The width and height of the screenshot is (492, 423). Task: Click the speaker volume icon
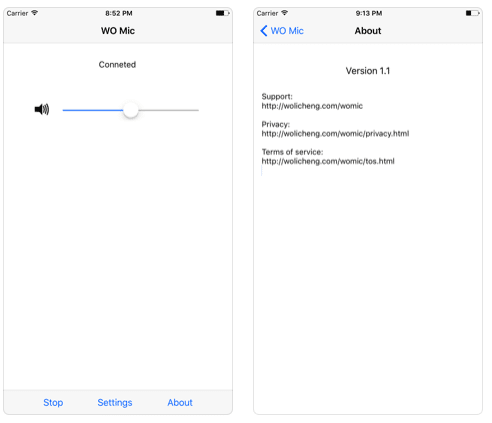(x=42, y=109)
